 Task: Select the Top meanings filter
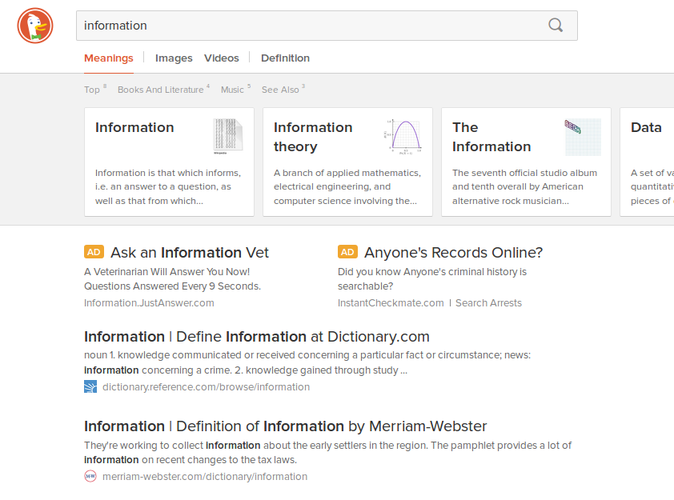coord(95,89)
